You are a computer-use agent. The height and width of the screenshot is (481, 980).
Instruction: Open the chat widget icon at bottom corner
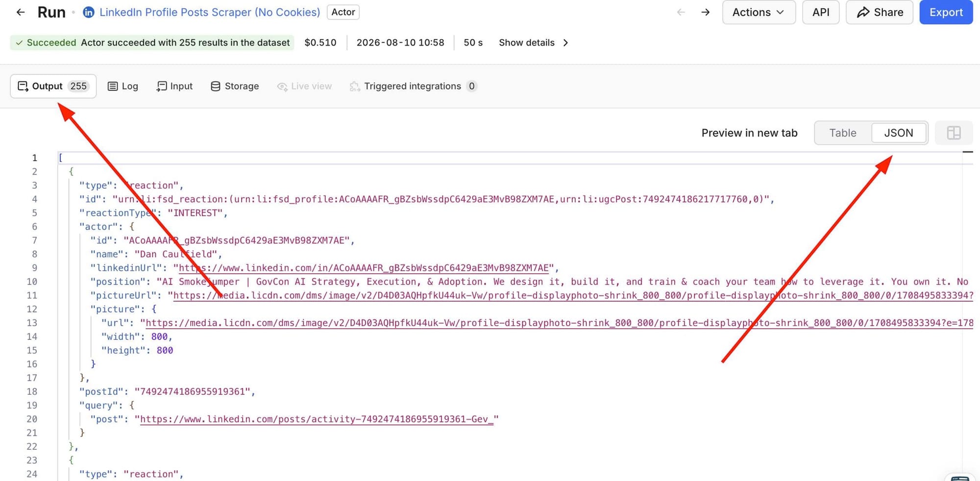(960, 477)
